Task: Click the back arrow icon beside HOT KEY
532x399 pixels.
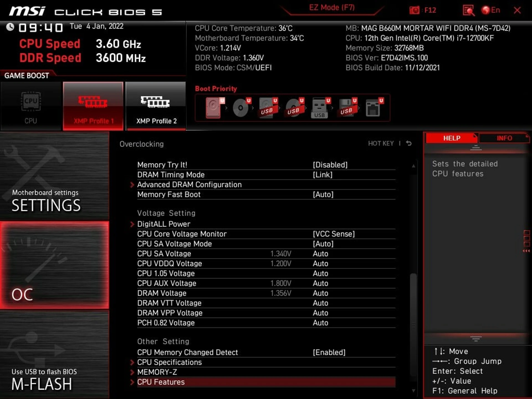Action: click(409, 143)
